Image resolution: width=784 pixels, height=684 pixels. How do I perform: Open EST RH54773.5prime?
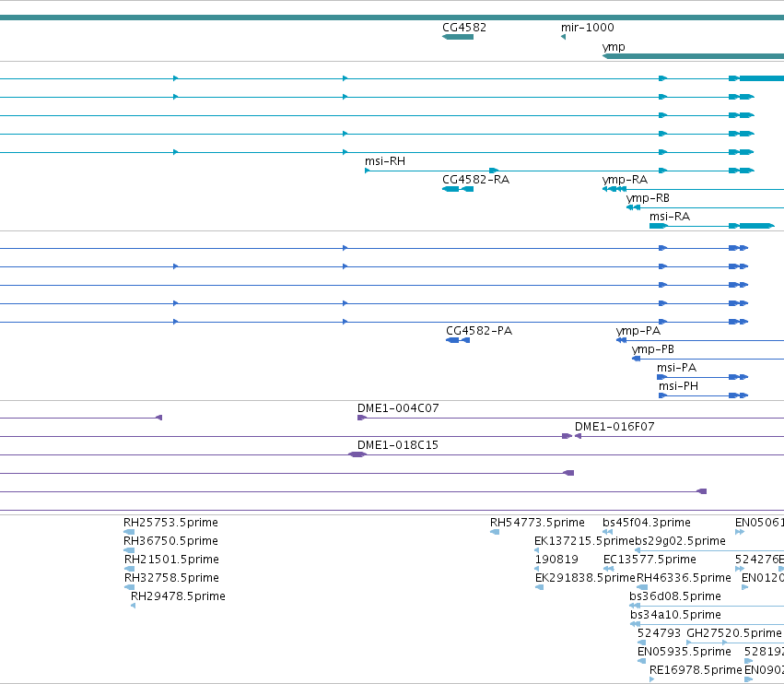coord(537,523)
